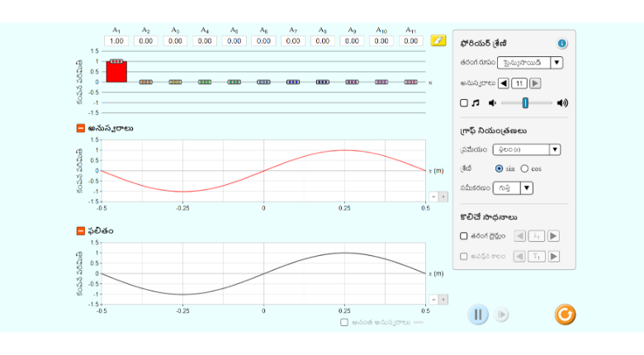Click the loud speaker icon at volume maximum
The image size is (644, 355).
[x=562, y=103]
